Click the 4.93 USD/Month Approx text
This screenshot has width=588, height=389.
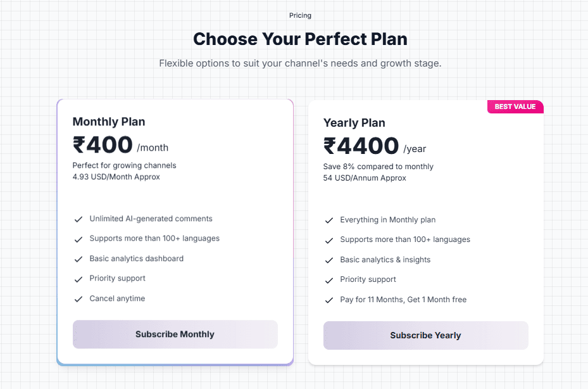point(116,177)
